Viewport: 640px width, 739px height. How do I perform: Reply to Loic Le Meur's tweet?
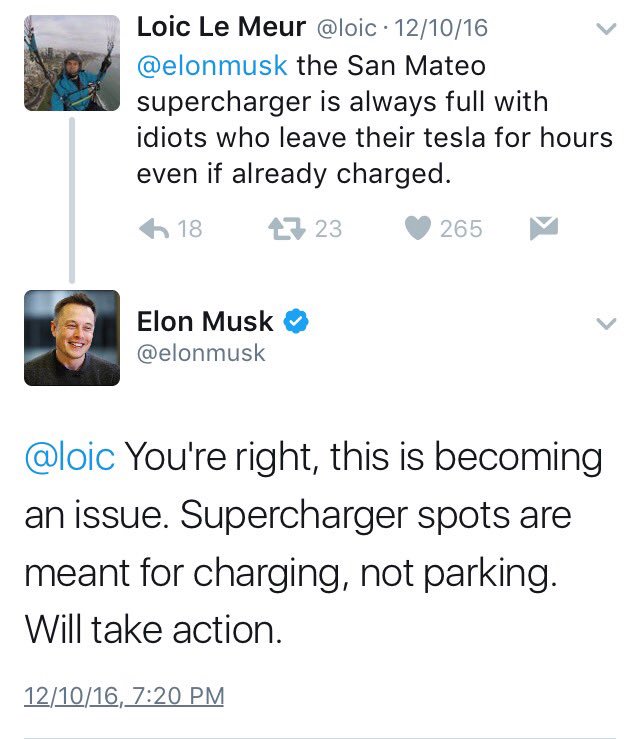click(x=154, y=229)
